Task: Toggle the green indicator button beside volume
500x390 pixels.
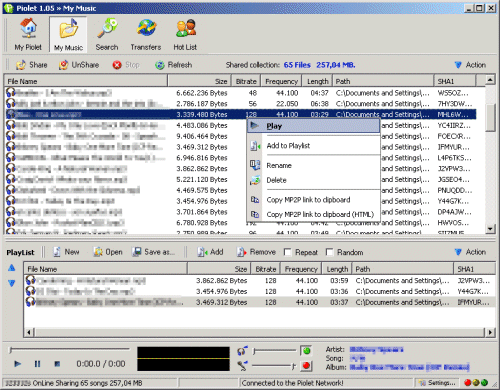Action: pyautogui.click(x=306, y=351)
